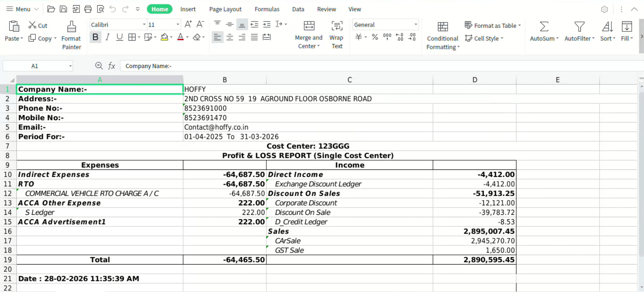644x292 pixels.
Task: Apply comma thousands separator style
Action: [x=387, y=37]
